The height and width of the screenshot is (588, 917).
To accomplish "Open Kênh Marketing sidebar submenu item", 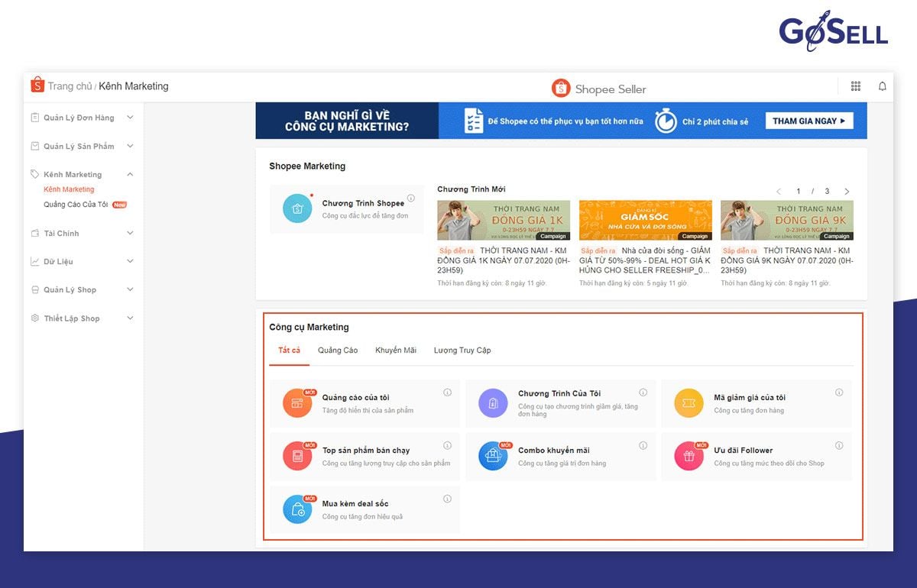I will click(69, 189).
